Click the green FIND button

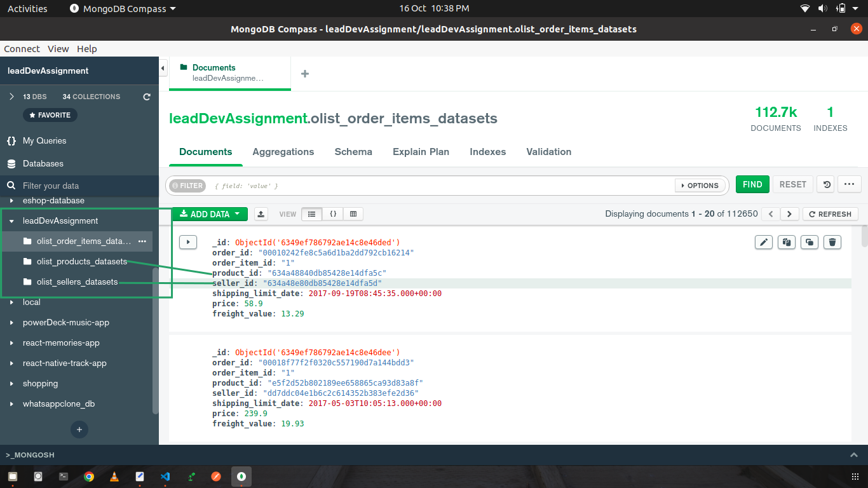pos(752,184)
